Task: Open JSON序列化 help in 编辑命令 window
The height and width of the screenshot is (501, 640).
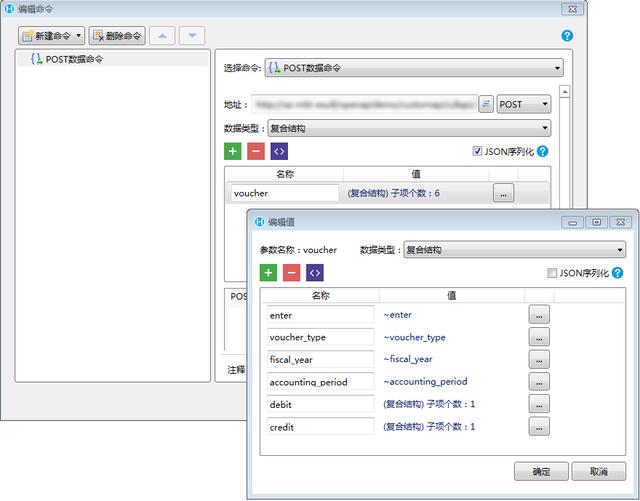Action: (542, 151)
